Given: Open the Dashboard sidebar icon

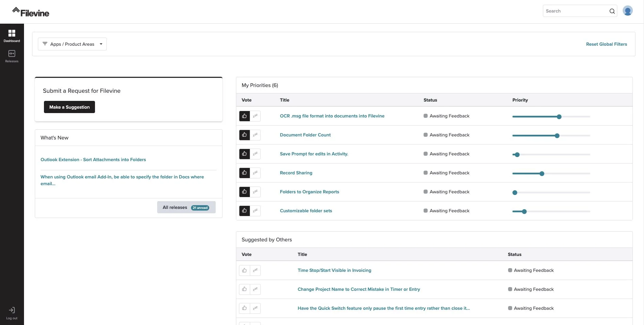Looking at the screenshot, I should click(12, 36).
